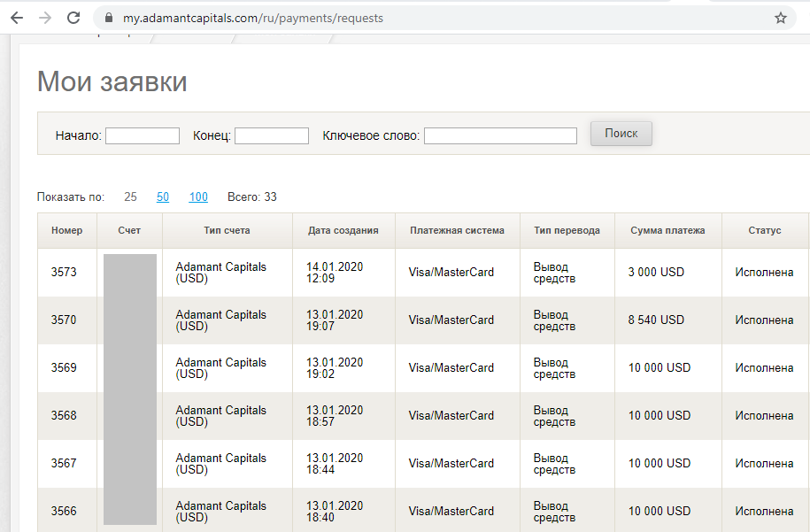Click Visa/MasterCard in row 3570

451,320
